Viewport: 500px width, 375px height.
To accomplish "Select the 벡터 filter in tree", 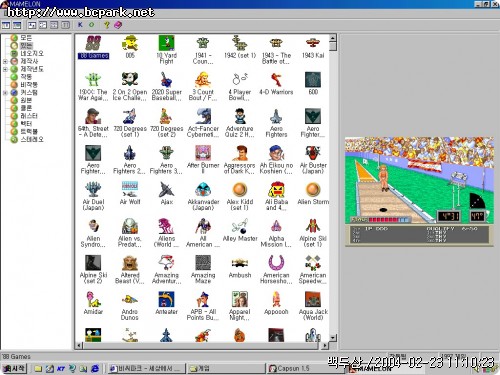I will (x=26, y=124).
